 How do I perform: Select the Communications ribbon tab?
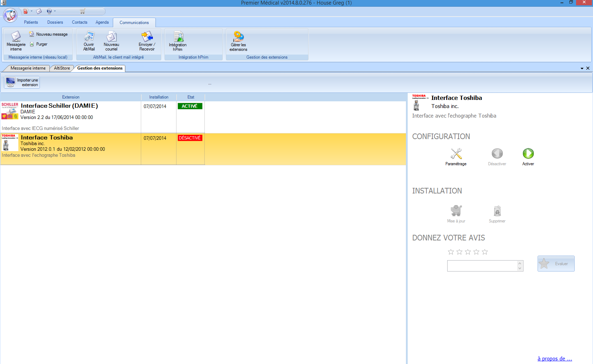click(x=134, y=23)
